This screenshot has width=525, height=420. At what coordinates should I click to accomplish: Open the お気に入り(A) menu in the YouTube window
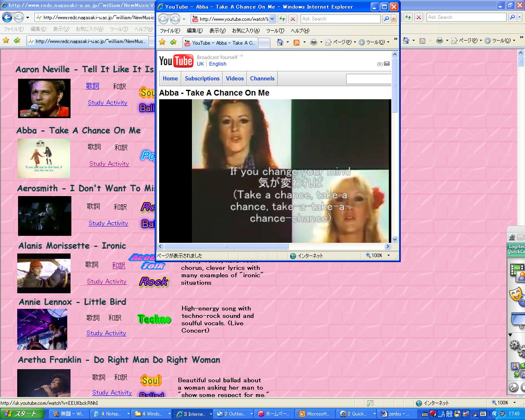(x=246, y=31)
